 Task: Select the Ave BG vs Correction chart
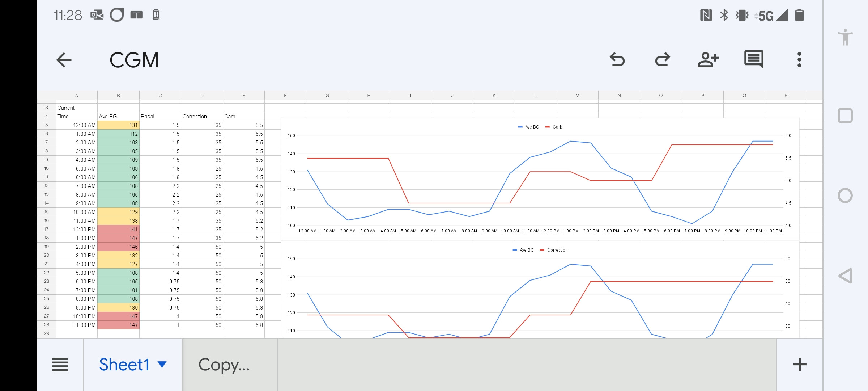click(x=540, y=290)
